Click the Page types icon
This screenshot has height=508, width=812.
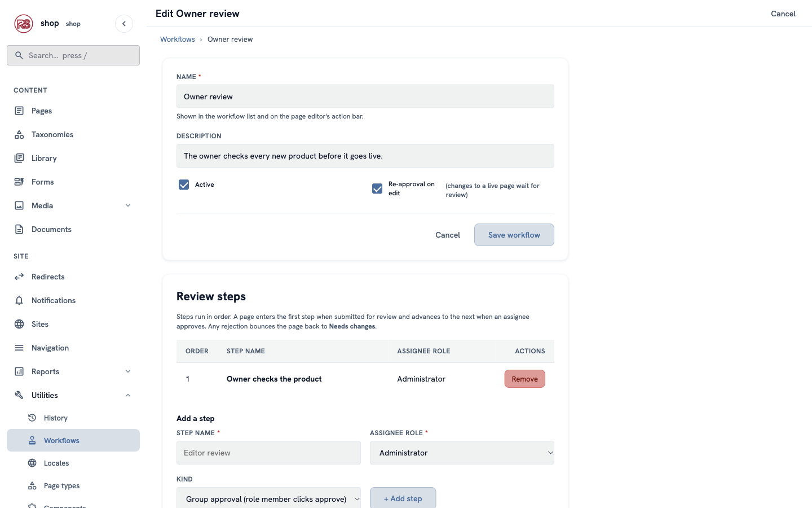point(32,485)
